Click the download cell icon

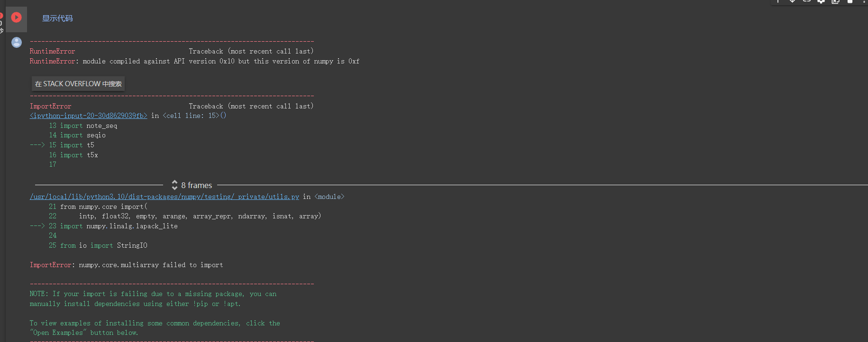792,2
